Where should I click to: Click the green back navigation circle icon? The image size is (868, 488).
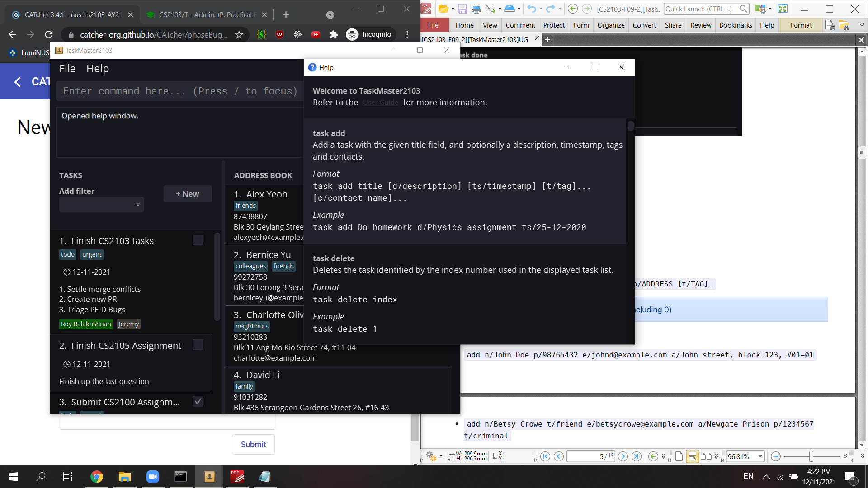click(572, 9)
